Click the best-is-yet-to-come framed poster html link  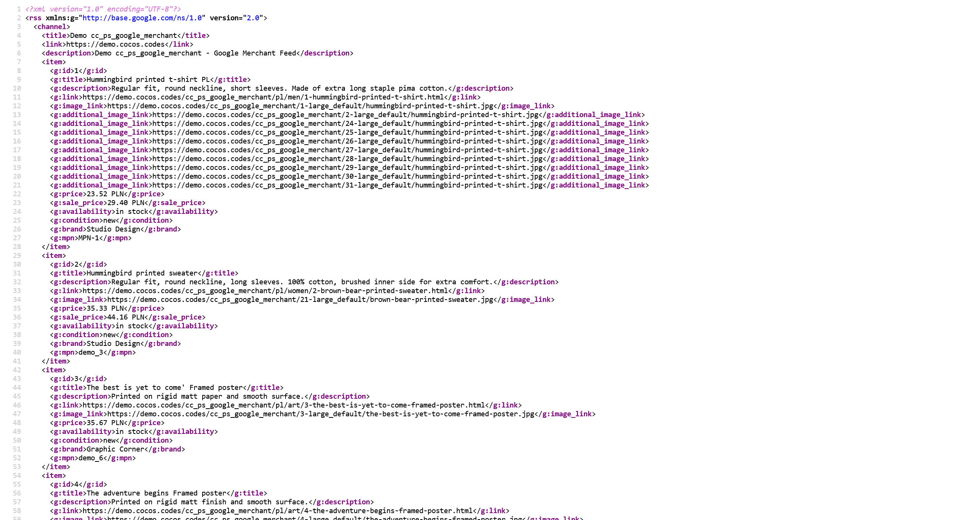[284, 405]
